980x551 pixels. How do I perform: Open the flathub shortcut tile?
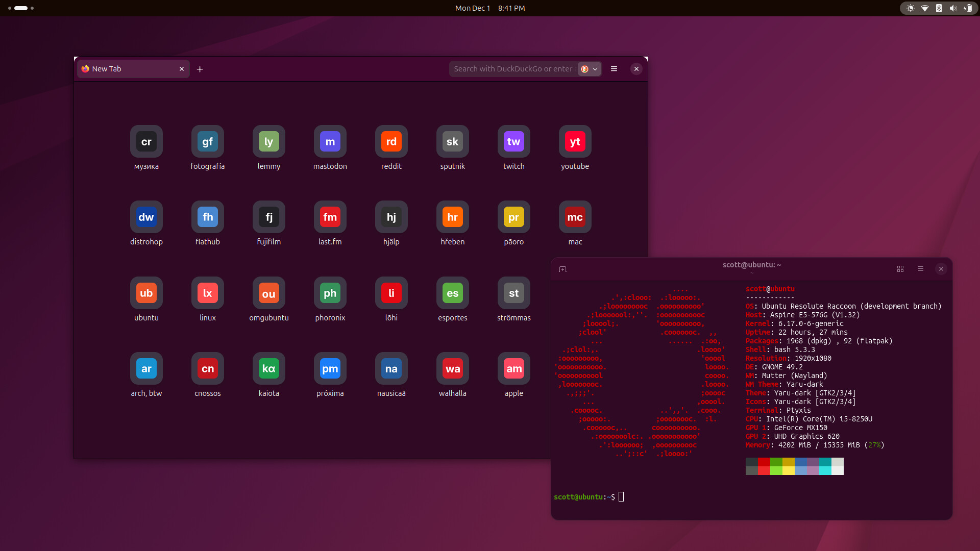tap(207, 217)
